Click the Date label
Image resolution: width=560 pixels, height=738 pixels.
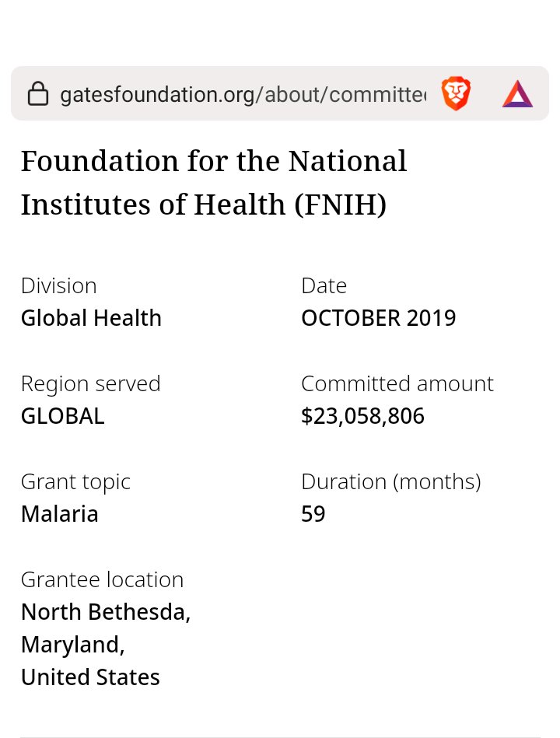(324, 285)
